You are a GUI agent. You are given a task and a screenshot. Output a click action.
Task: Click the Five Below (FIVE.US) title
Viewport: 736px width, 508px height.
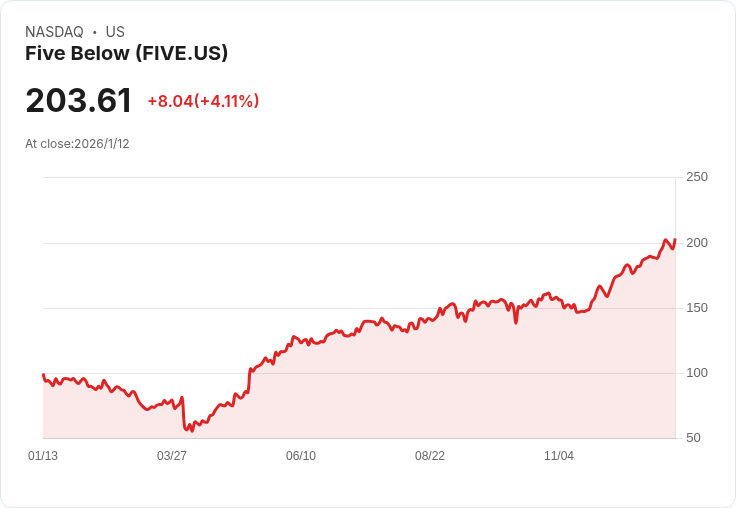(x=126, y=53)
